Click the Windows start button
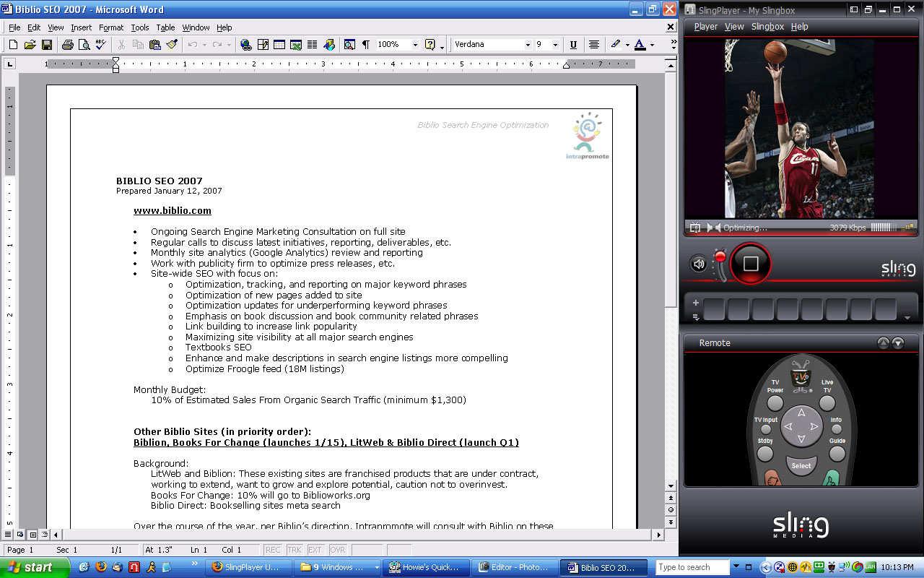Screen dimensions: 924x578 click(x=35, y=567)
